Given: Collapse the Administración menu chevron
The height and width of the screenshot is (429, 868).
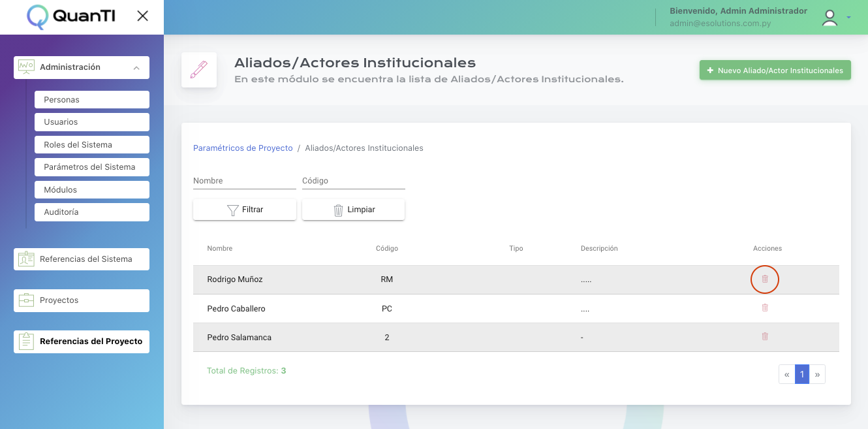Looking at the screenshot, I should (x=136, y=67).
